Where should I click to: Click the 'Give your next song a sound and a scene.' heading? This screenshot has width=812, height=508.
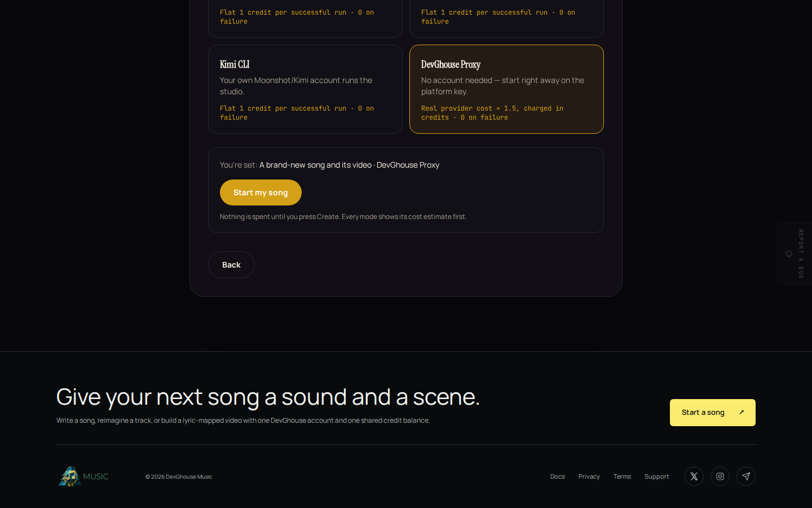(x=268, y=397)
